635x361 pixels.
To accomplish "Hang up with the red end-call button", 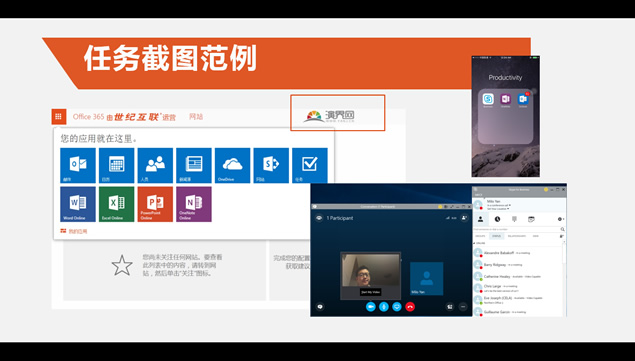I will click(410, 307).
